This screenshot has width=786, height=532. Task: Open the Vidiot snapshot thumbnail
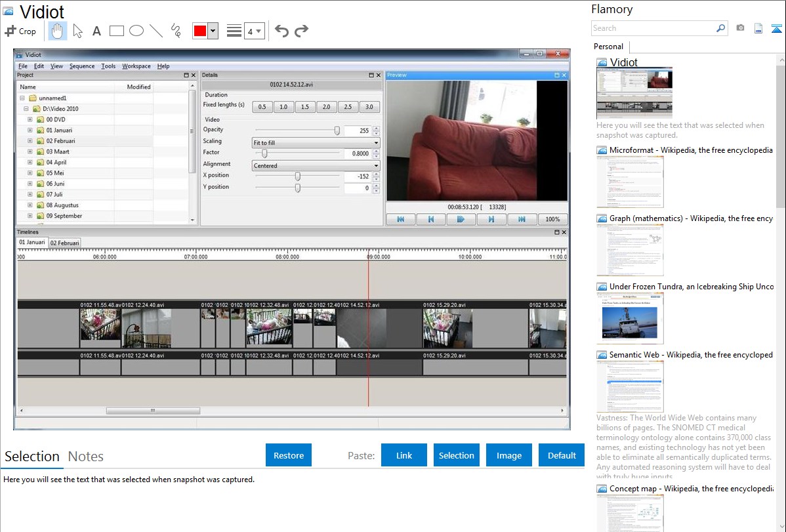coord(634,93)
